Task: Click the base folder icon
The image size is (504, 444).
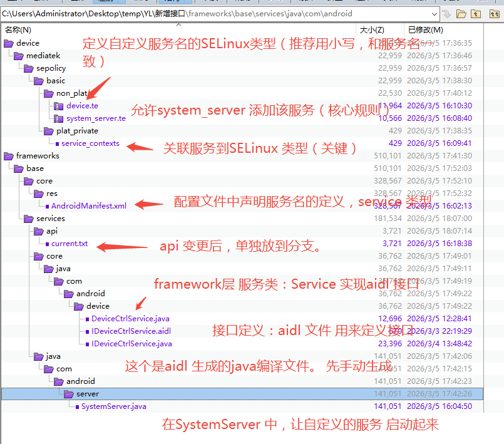Action: tap(19, 169)
